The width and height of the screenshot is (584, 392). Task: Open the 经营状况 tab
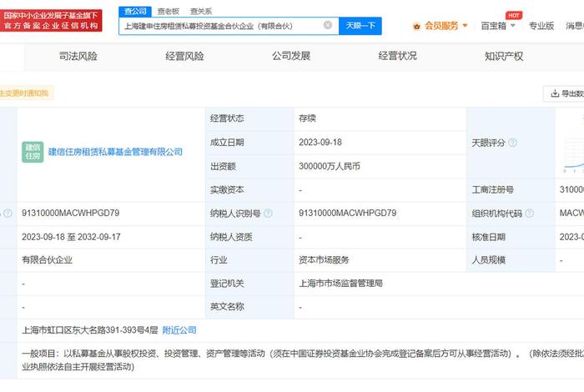coord(397,56)
